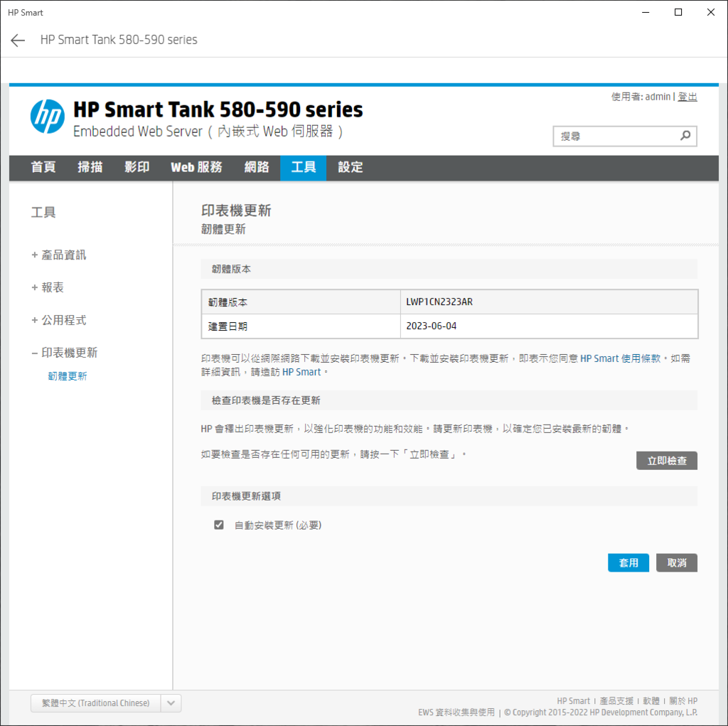The width and height of the screenshot is (728, 726).
Task: Focus the 搜尋 search field
Action: coord(624,136)
